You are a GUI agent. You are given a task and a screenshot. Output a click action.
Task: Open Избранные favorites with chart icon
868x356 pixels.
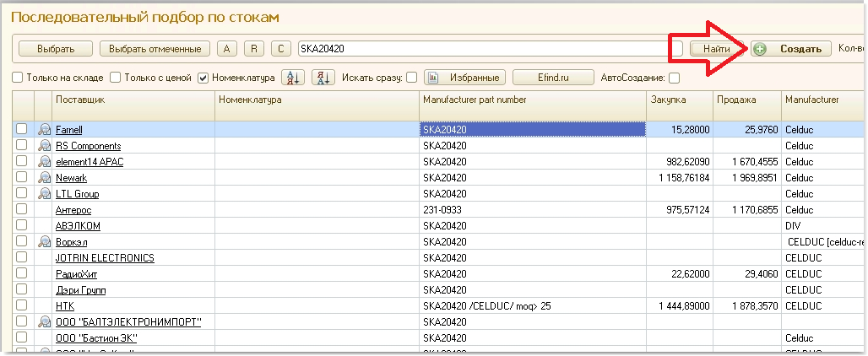[464, 78]
